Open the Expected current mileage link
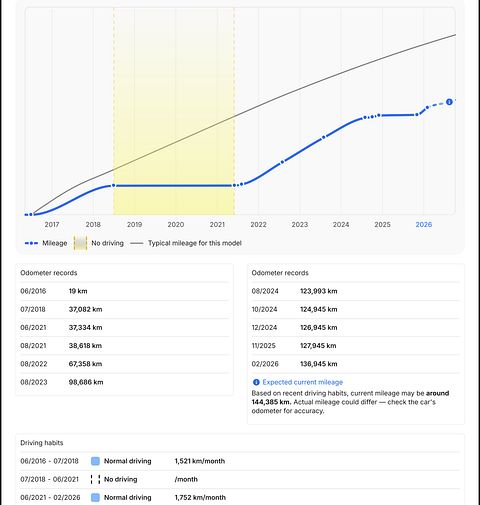 coord(303,382)
